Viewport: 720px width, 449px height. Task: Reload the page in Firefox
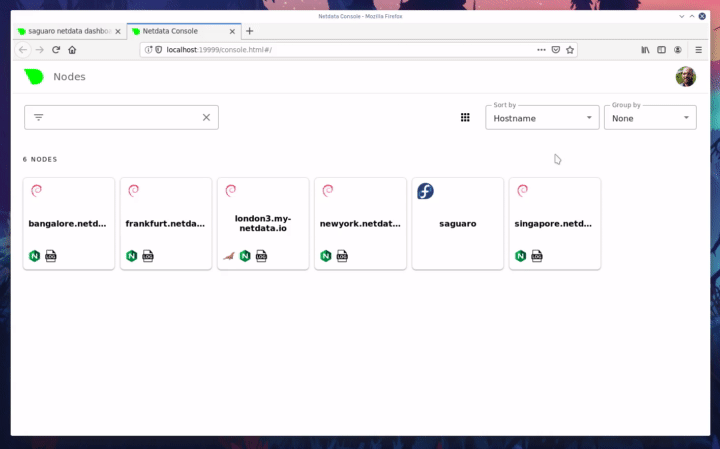pos(56,50)
